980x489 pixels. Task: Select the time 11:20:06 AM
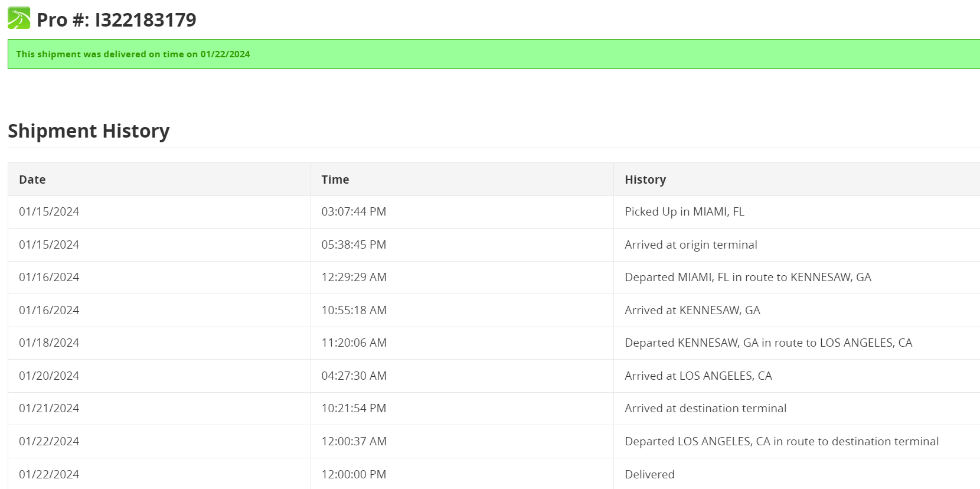tap(354, 343)
